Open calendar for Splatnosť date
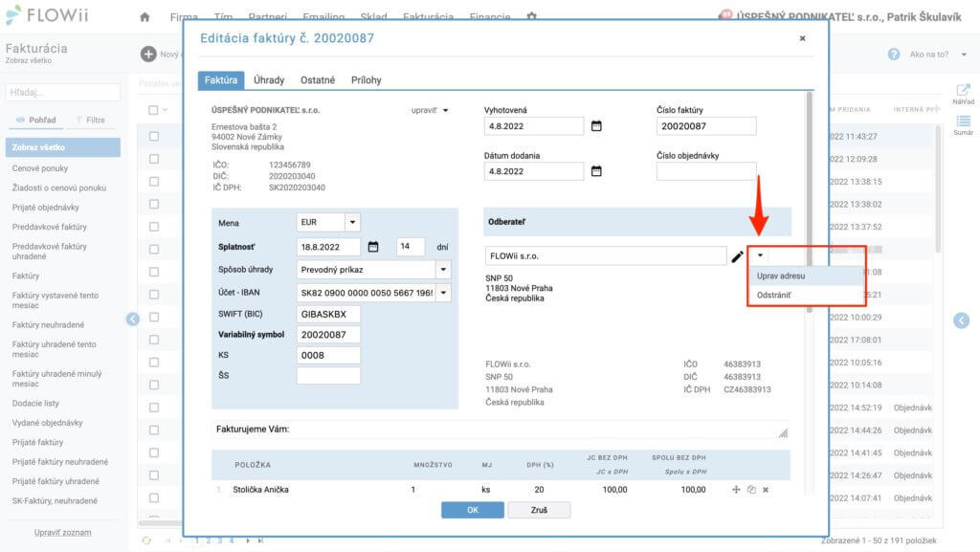The height and width of the screenshot is (552, 980). click(x=373, y=247)
